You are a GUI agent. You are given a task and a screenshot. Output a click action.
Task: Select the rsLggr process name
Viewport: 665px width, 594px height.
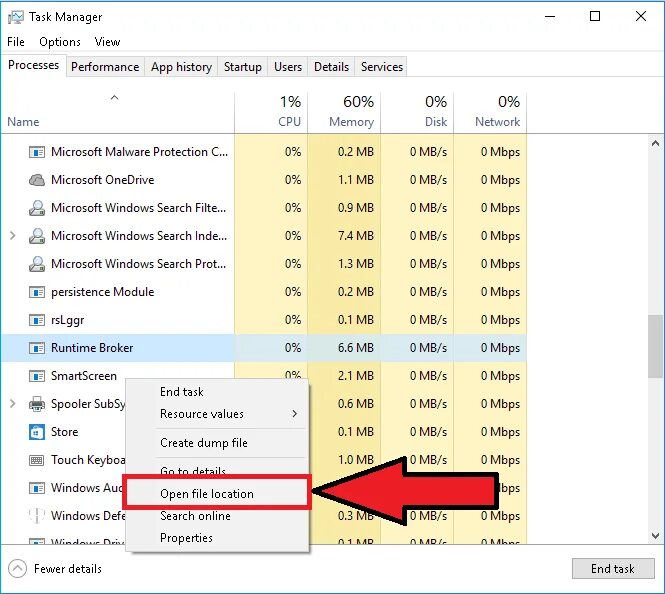(x=67, y=320)
